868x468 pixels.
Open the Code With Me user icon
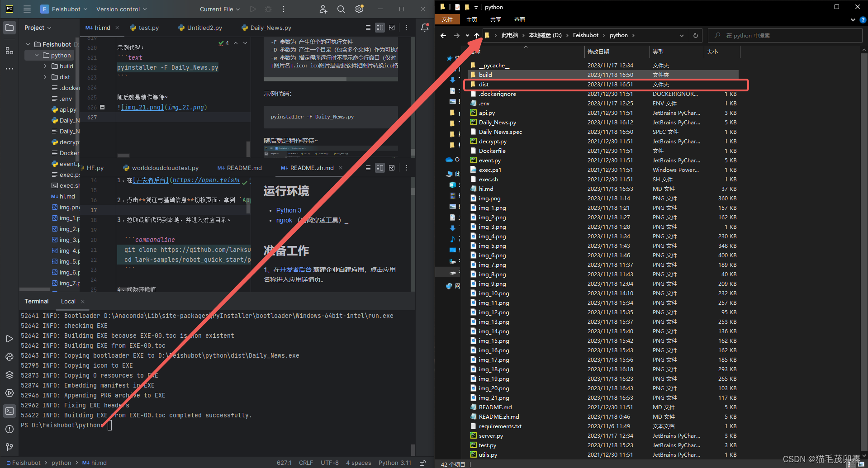pos(323,9)
